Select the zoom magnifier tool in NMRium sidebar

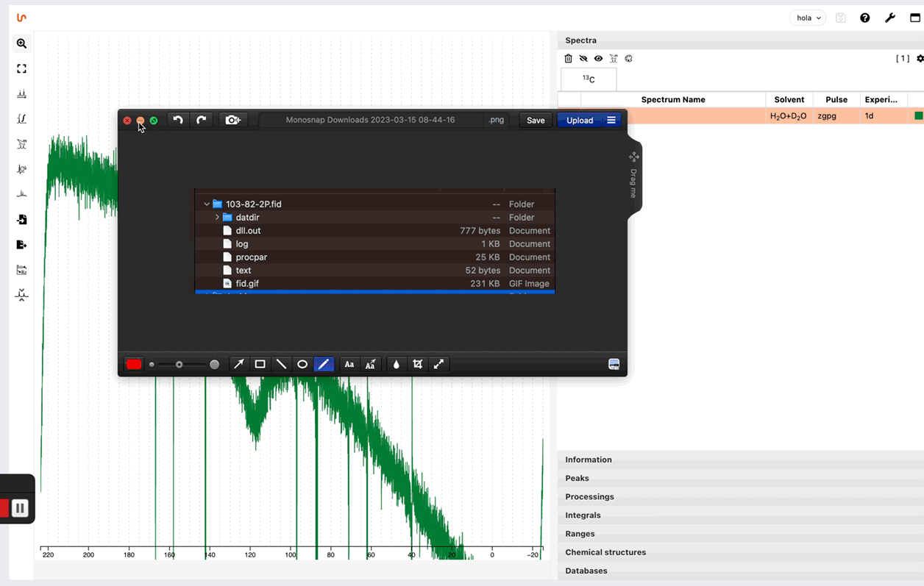[21, 44]
